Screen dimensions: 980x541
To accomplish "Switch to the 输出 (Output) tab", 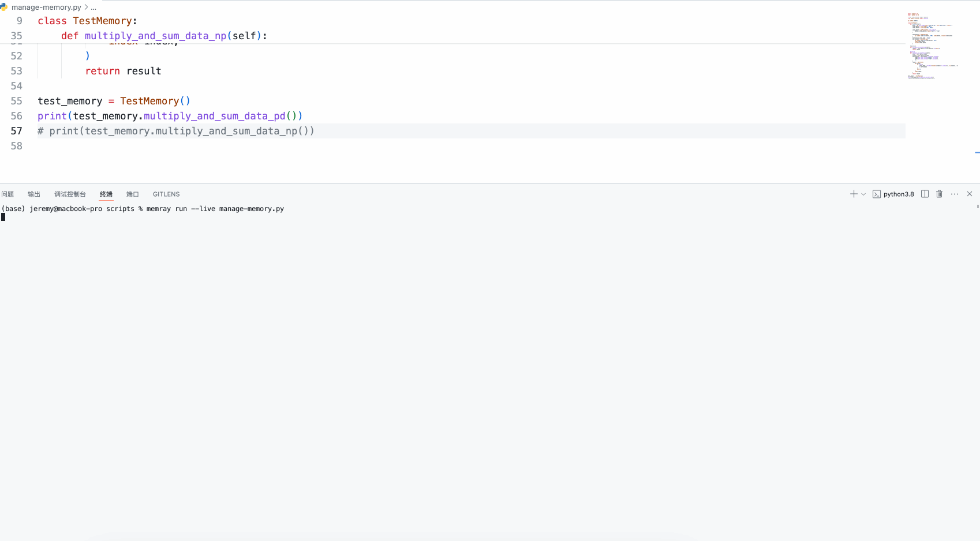I will 34,194.
